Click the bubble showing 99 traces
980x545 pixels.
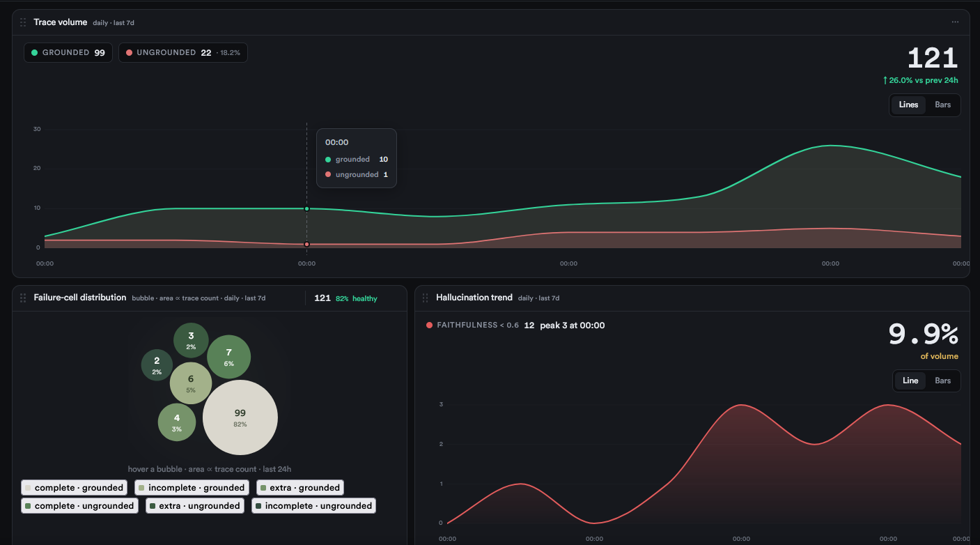[x=240, y=417]
